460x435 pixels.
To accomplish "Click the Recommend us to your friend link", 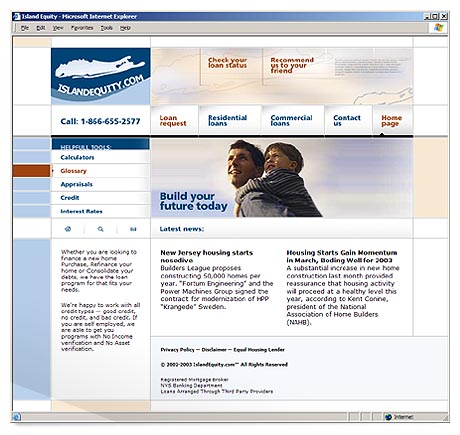I will click(x=292, y=65).
